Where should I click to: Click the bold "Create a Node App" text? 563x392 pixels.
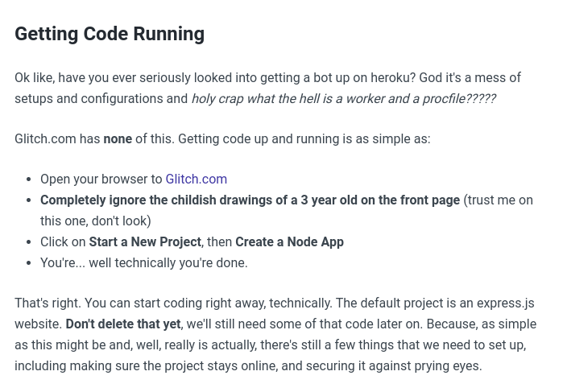(x=289, y=241)
